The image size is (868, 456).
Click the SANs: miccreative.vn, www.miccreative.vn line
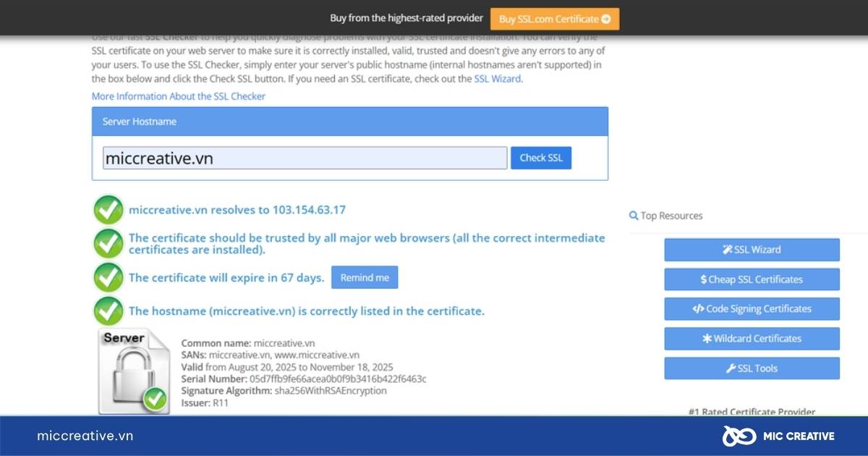(271, 355)
